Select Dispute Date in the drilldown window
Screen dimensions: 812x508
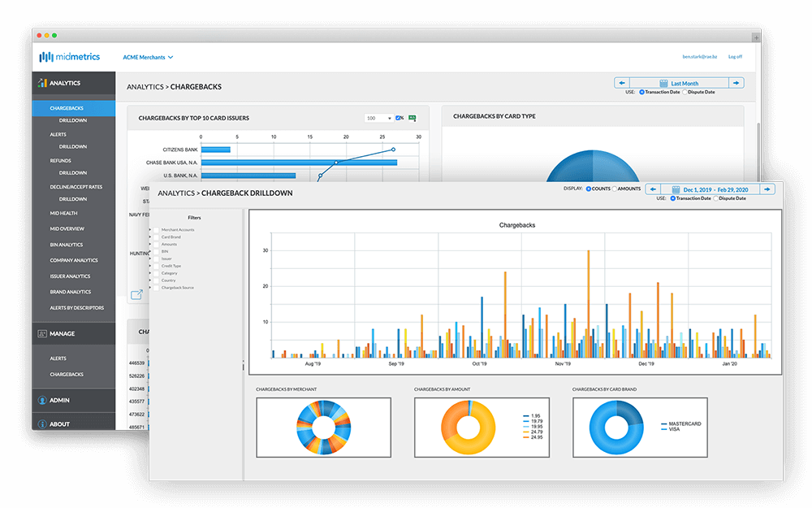(716, 198)
